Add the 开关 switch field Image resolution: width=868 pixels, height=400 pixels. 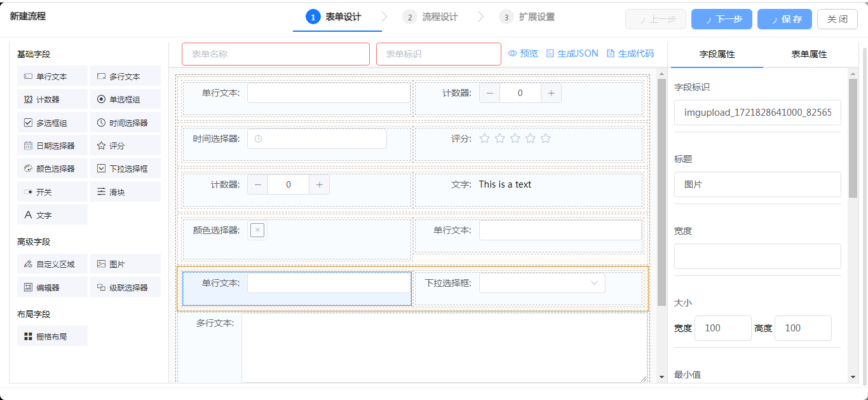click(52, 192)
